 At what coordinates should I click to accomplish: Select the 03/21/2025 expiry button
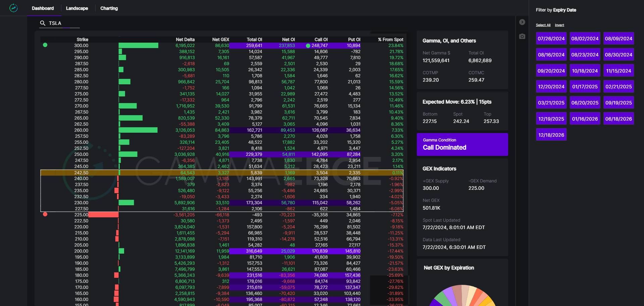coord(551,103)
